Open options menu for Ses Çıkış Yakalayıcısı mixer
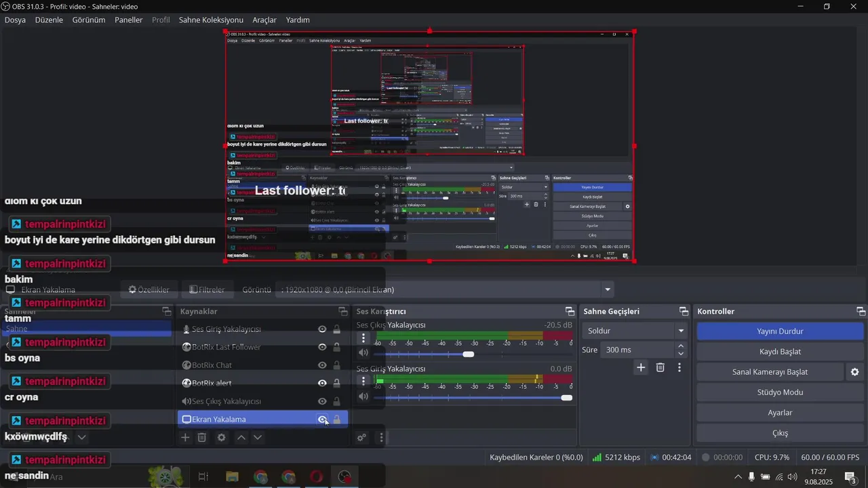The height and width of the screenshot is (488, 868). pos(363,338)
